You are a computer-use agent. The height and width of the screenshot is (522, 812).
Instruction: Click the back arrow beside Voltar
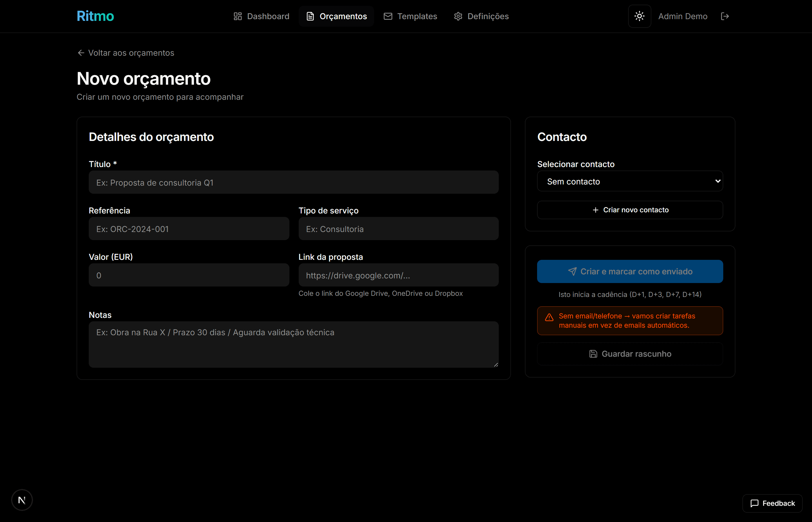point(81,53)
